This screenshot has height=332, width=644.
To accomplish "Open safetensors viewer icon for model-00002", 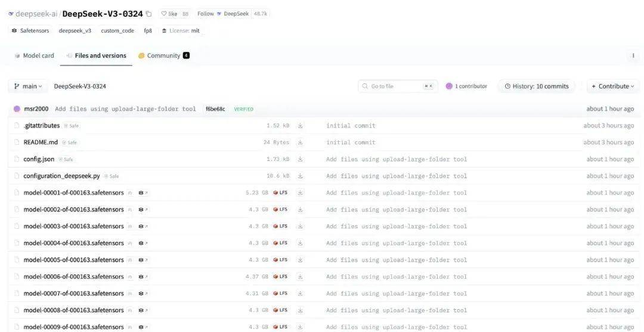I will click(x=143, y=210).
